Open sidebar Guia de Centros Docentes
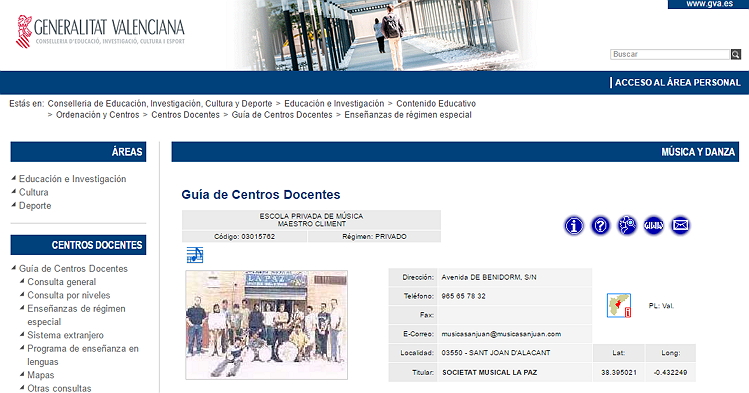 point(73,269)
